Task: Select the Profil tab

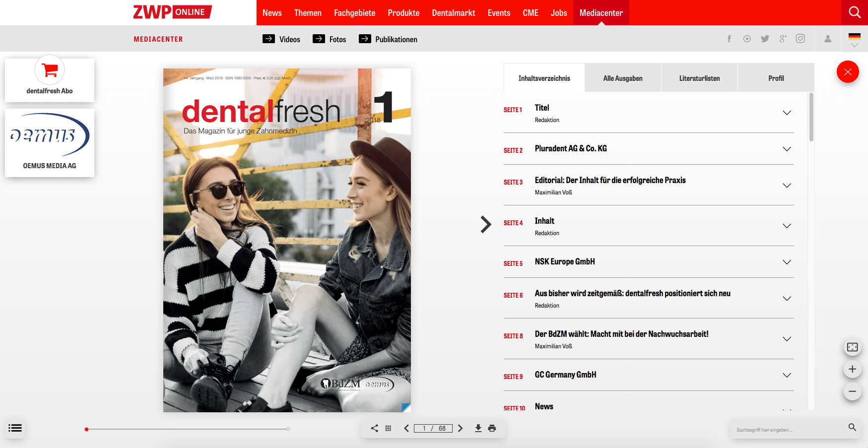Action: click(x=776, y=78)
